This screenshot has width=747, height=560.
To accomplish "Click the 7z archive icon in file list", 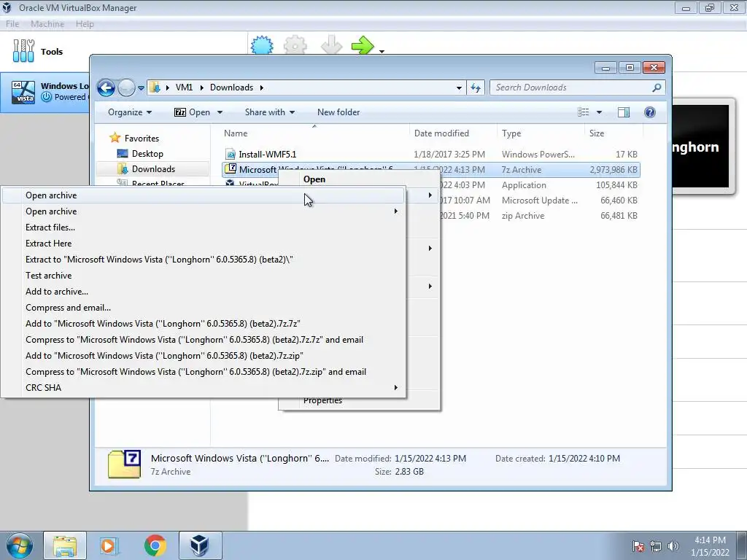I will (x=231, y=169).
